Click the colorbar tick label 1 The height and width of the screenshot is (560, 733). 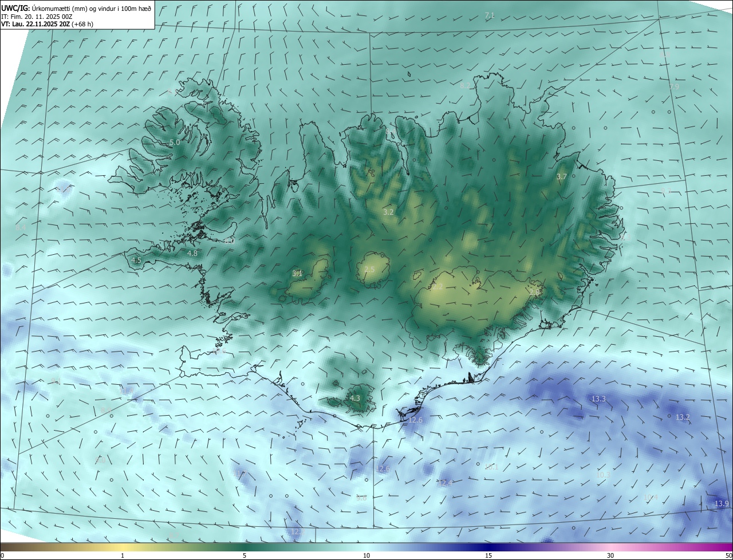point(123,555)
